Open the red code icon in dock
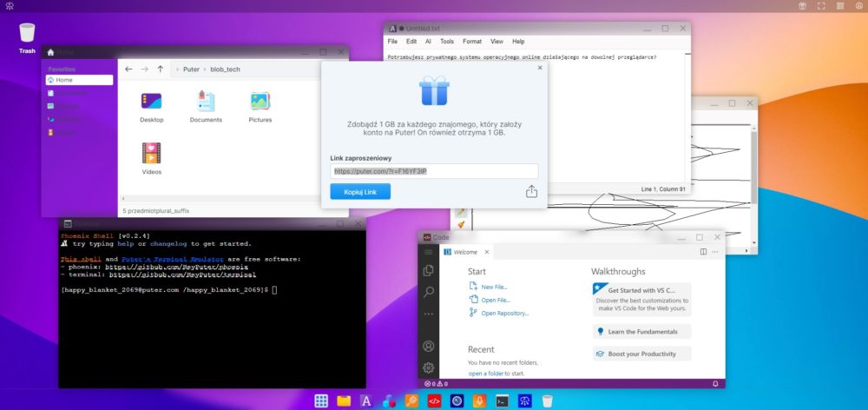 [x=435, y=400]
